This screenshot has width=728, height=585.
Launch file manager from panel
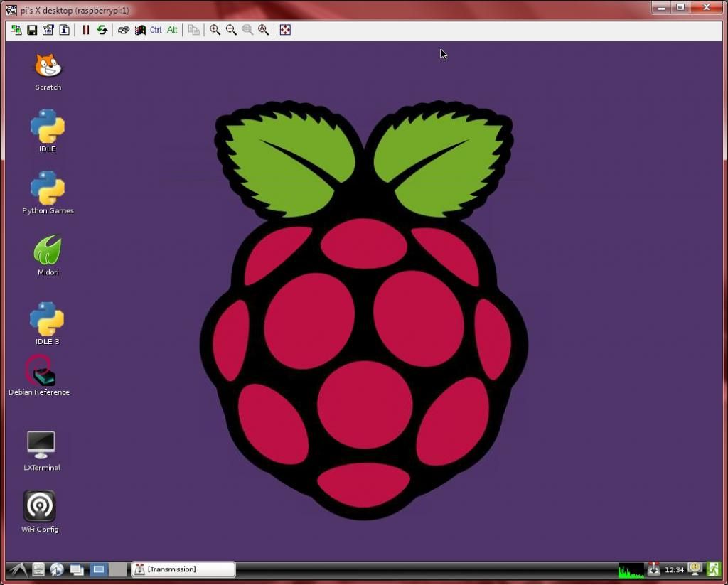pos(38,569)
